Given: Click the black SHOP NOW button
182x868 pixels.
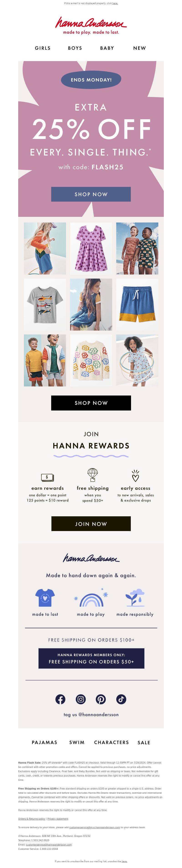Looking at the screenshot, I should (x=91, y=403).
